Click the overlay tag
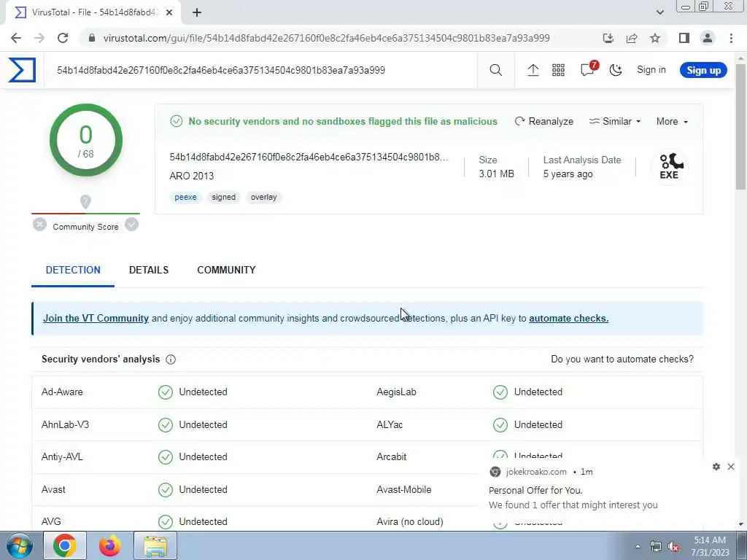The width and height of the screenshot is (747, 560). 263,197
